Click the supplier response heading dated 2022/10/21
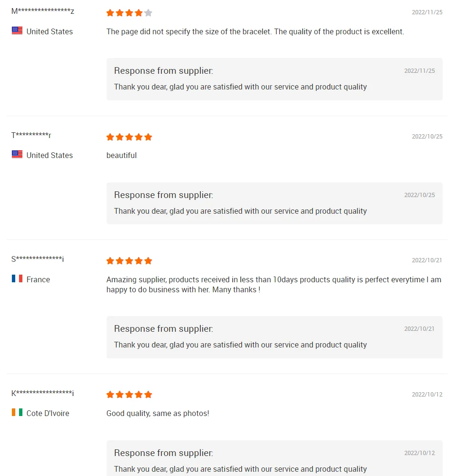This screenshot has width=455, height=476. tap(164, 329)
